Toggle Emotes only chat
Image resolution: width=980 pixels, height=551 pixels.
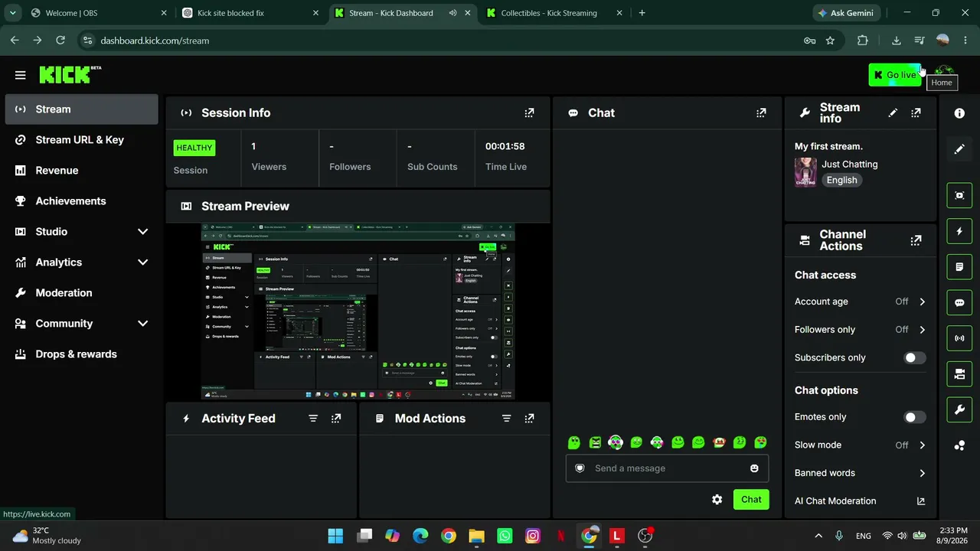pyautogui.click(x=914, y=417)
